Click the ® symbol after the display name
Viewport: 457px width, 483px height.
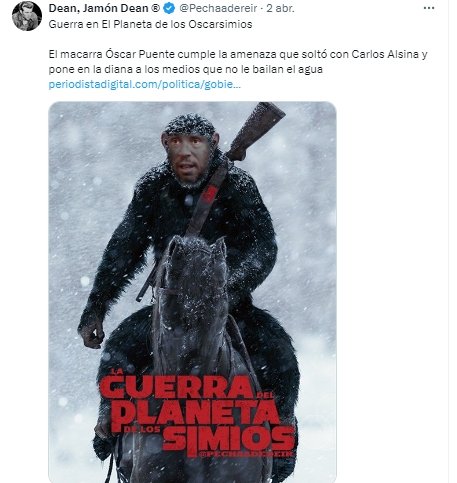point(156,9)
